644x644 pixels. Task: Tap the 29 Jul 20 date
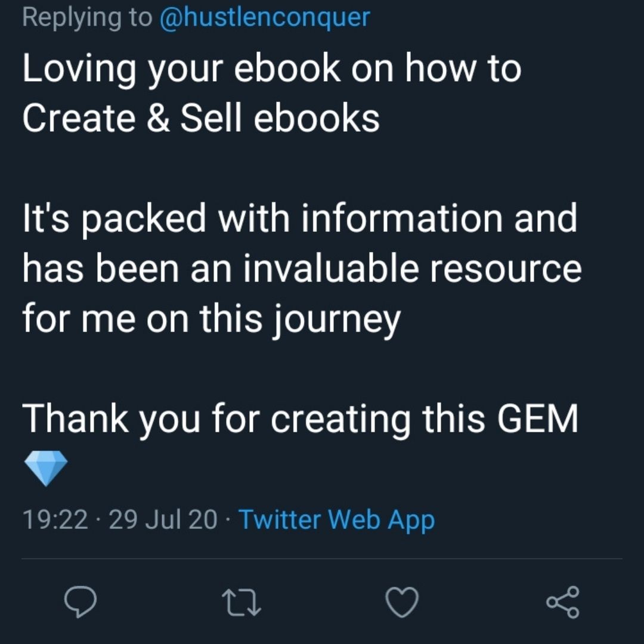163,519
